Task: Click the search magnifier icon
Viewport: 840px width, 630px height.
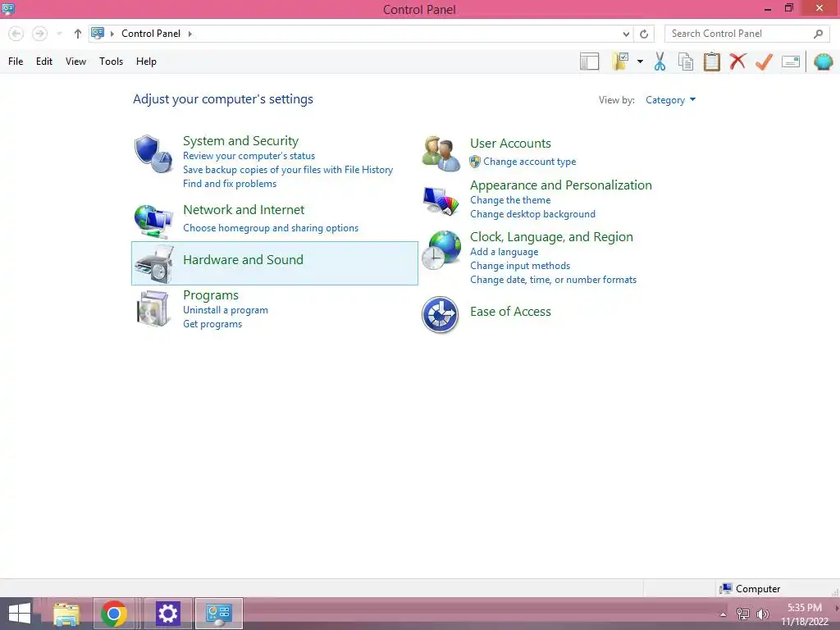Action: tap(818, 34)
